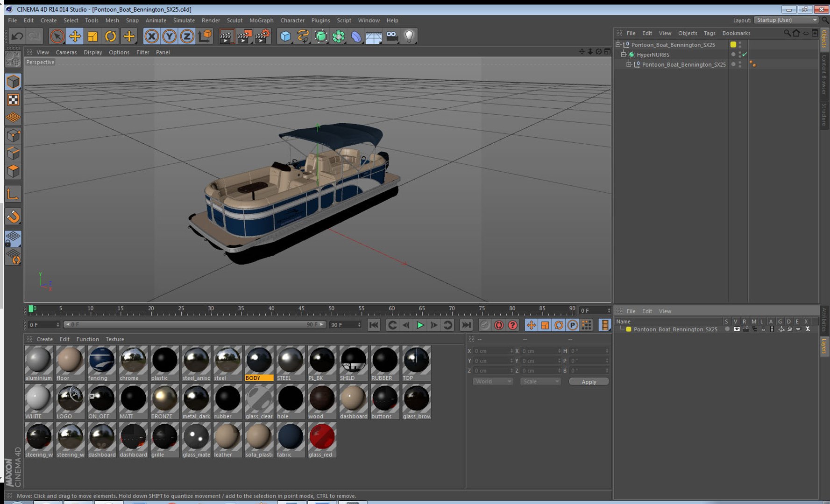Click the Undo arrow icon

click(x=17, y=36)
